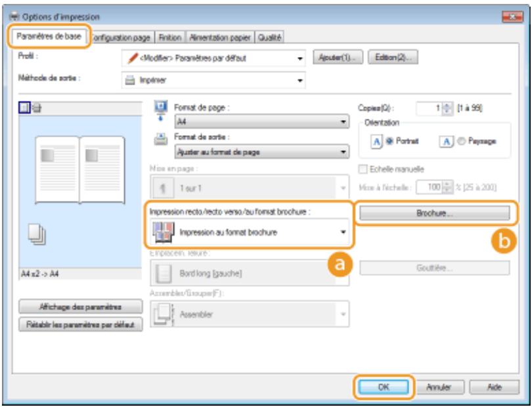Close the Options d'impression dialog
This screenshot has width=532, height=407.
512,16
